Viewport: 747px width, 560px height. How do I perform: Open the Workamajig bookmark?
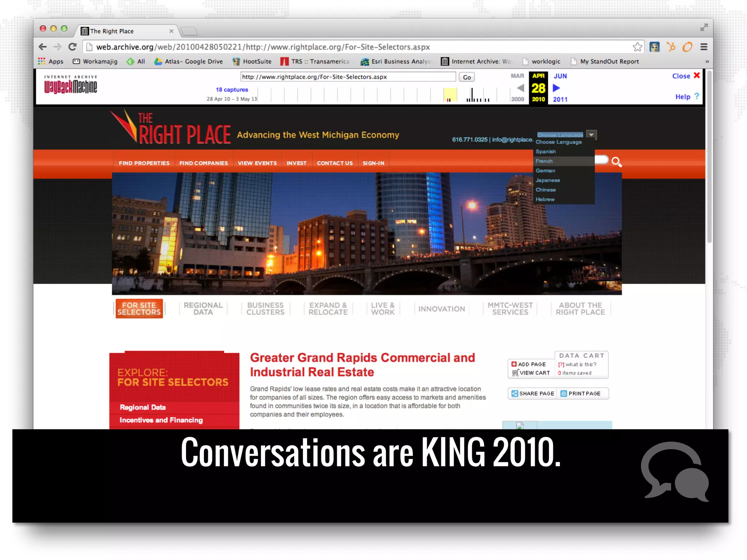coord(95,62)
